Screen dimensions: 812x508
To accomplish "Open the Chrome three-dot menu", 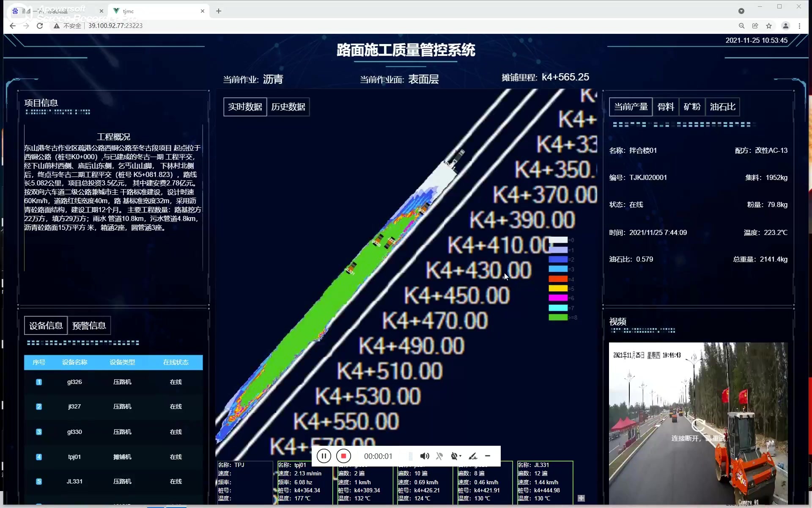I will click(x=799, y=26).
